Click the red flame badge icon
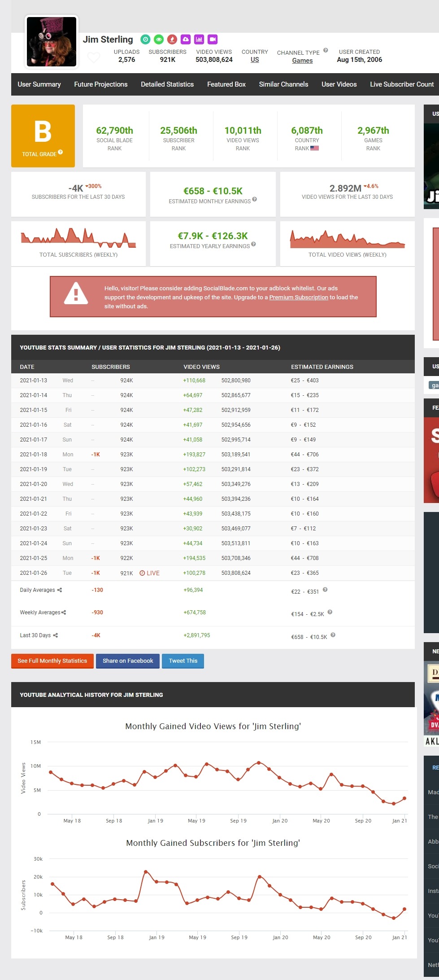 (172, 39)
